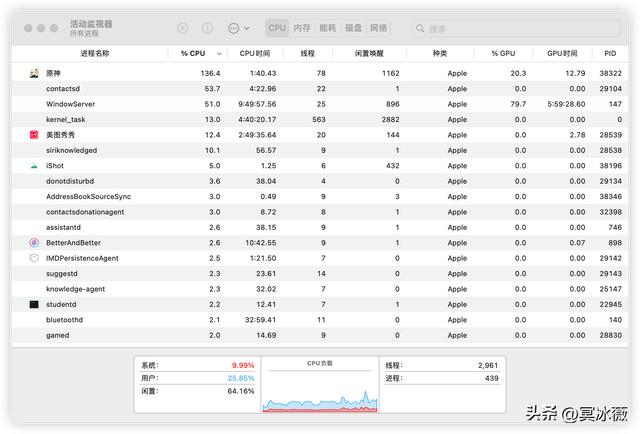
Task: Click the 活动监视器 window title
Action: 91,24
